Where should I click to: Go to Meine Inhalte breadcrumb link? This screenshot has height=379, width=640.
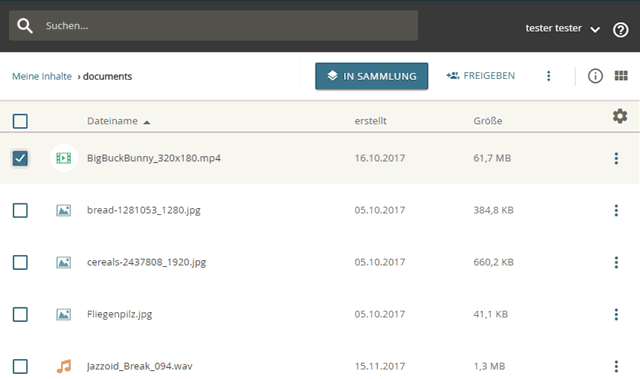pos(42,76)
